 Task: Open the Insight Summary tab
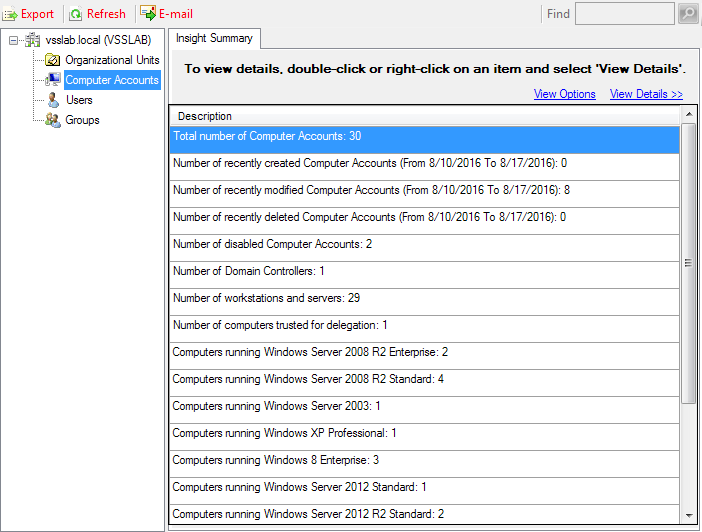click(214, 38)
